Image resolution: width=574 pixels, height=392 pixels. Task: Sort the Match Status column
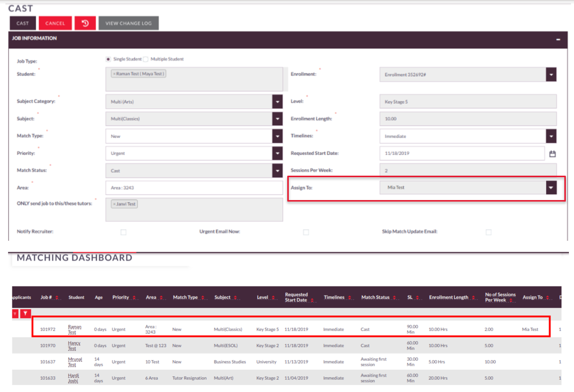(x=394, y=298)
